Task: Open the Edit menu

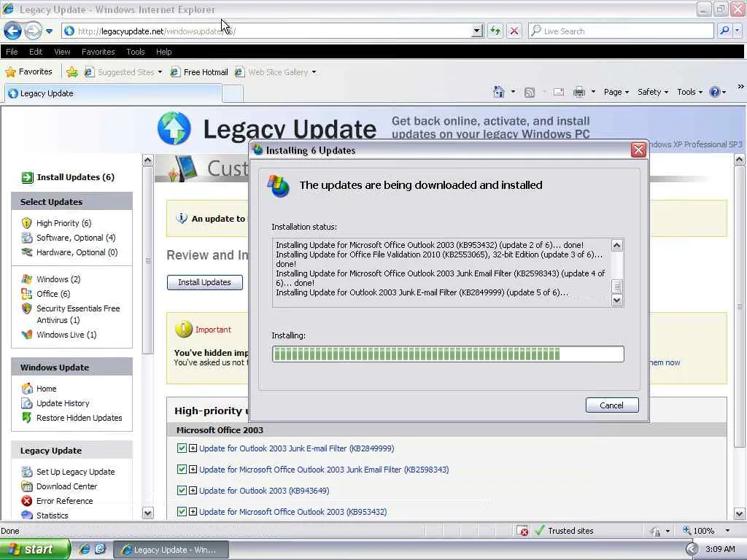Action: coord(36,52)
